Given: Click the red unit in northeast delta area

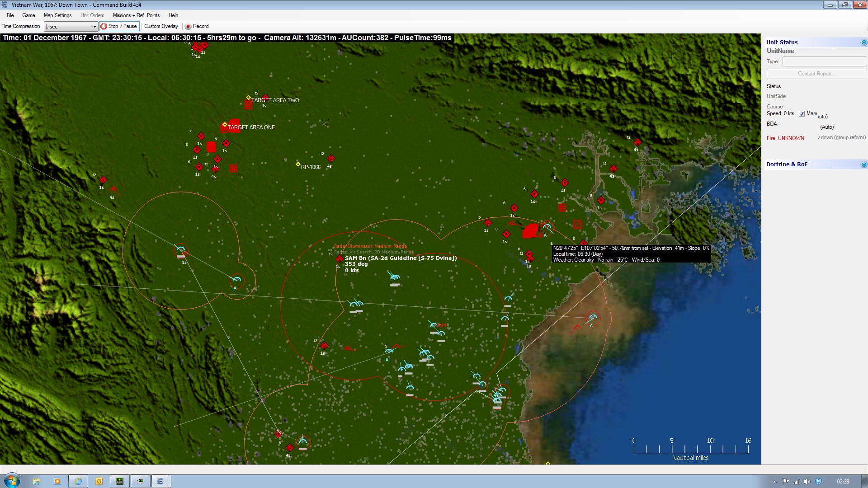Looking at the screenshot, I should [x=637, y=143].
